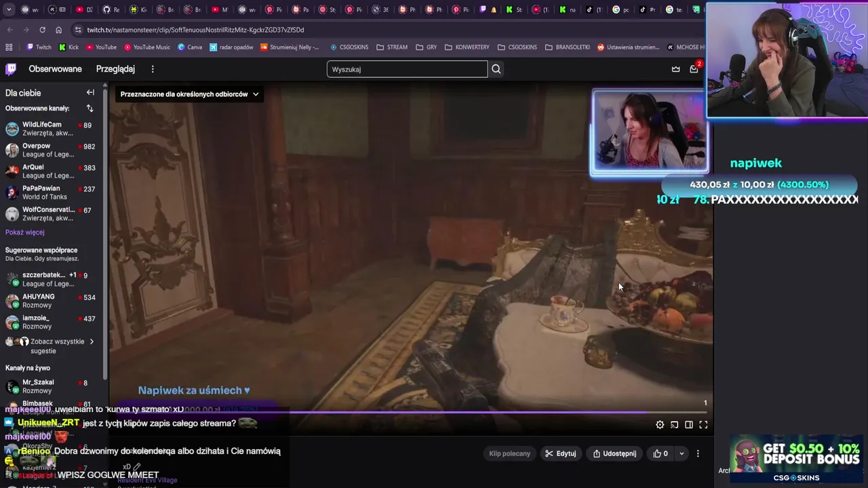Image resolution: width=868 pixels, height=488 pixels.
Task: Sort followed channels with arrows icon
Action: [x=90, y=108]
